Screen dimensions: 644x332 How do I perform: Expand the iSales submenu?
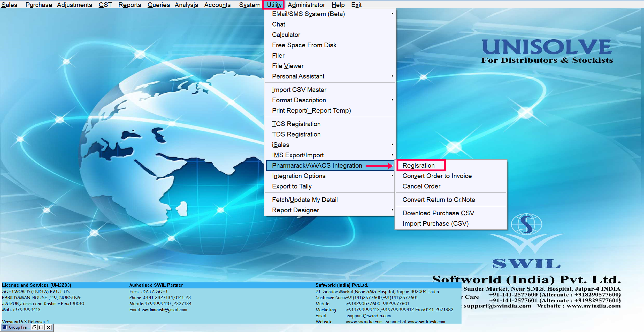330,145
